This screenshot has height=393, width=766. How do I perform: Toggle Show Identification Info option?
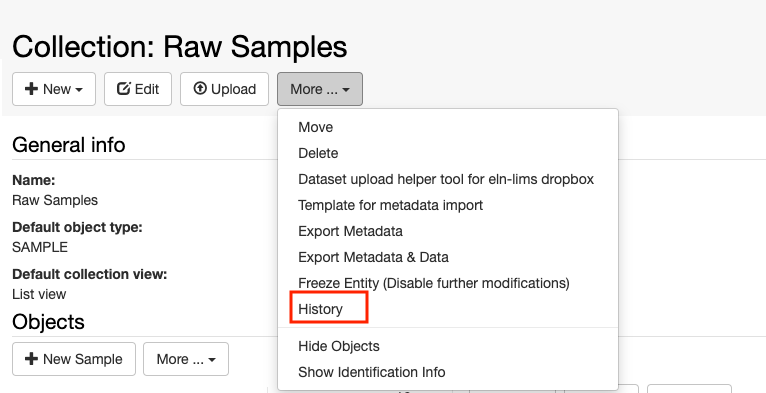[x=372, y=372]
